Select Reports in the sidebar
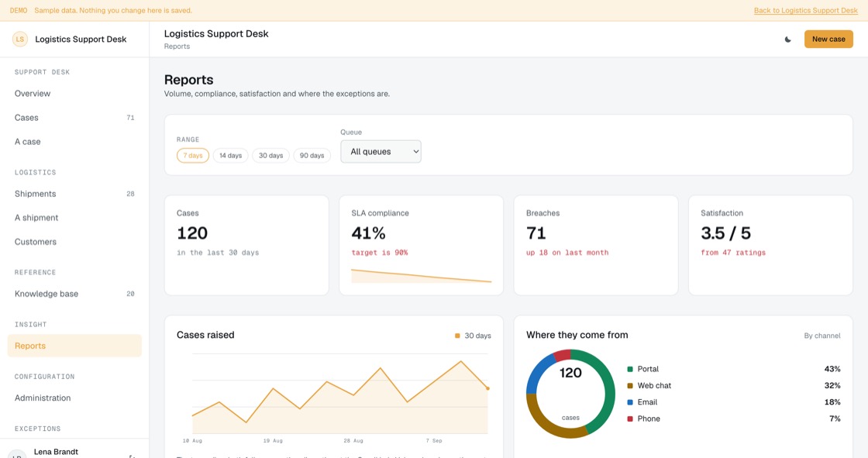Image resolution: width=868 pixels, height=458 pixels. coord(74,346)
